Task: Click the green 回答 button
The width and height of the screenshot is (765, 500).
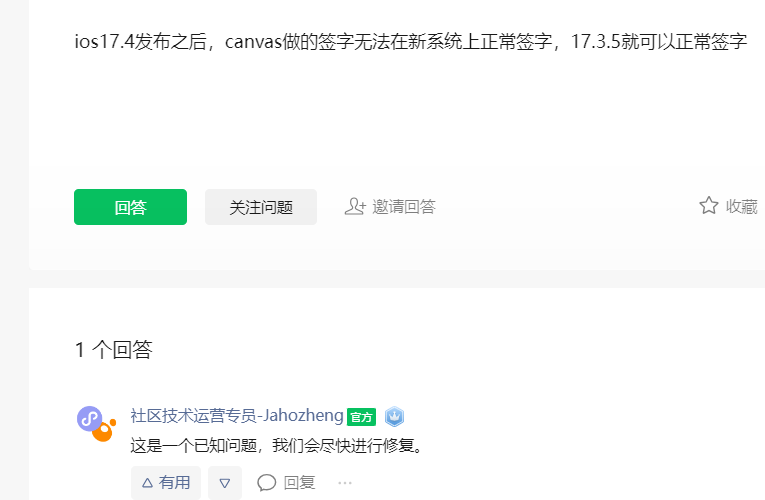Action: [130, 207]
